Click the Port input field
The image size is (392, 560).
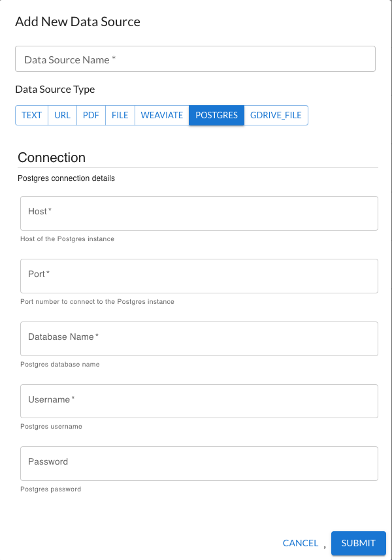coord(199,275)
